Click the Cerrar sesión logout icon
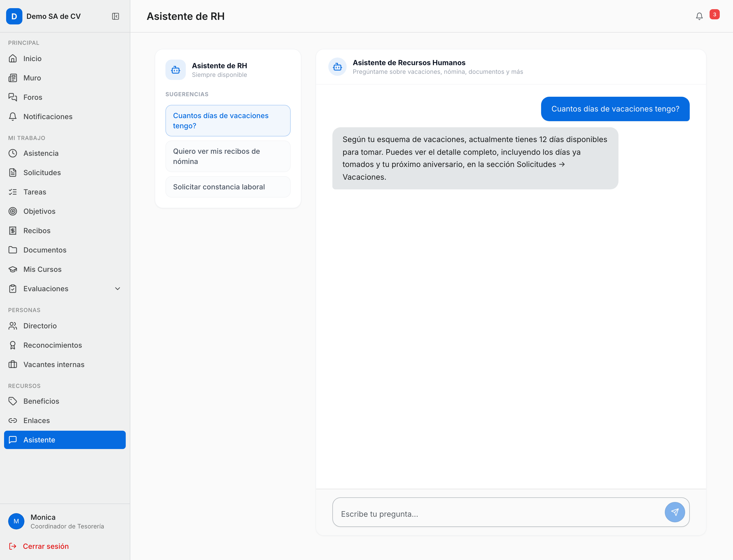Screen dimensions: 733x560 (13, 546)
